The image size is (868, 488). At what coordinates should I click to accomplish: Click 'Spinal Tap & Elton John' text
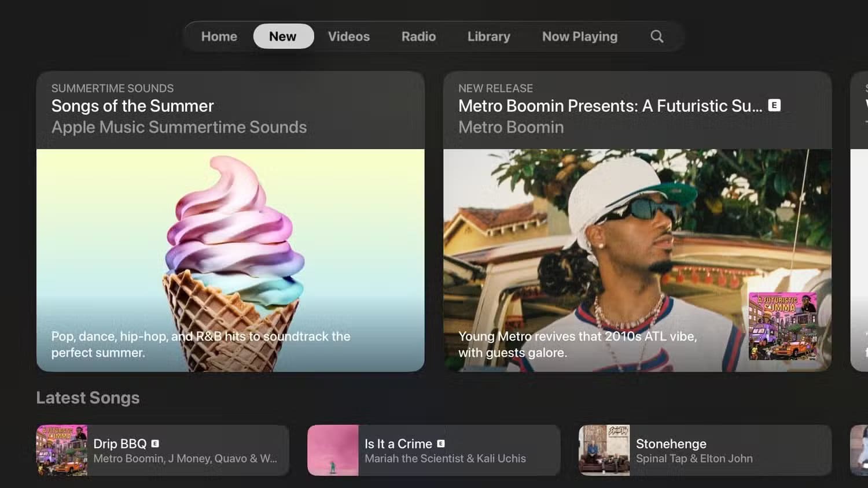pyautogui.click(x=694, y=459)
